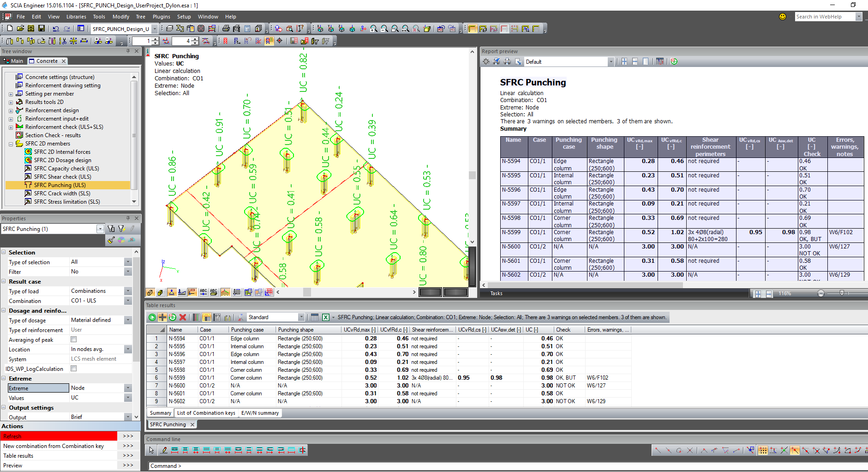The width and height of the screenshot is (868, 472).
Task: Click the refresh icon in Report preview toolbar
Action: pos(674,61)
